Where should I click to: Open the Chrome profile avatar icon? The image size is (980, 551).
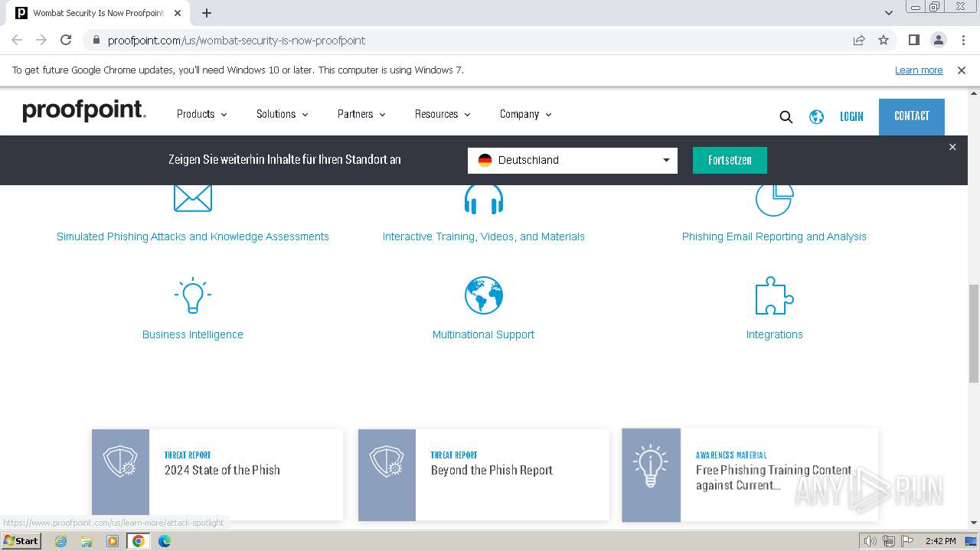938,40
